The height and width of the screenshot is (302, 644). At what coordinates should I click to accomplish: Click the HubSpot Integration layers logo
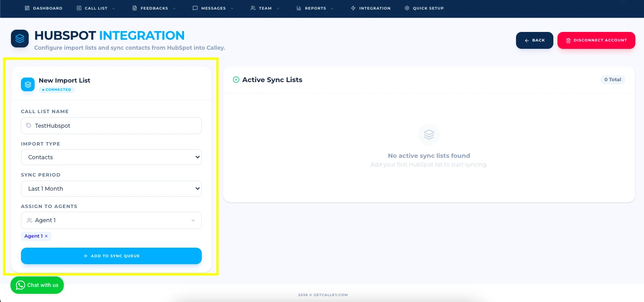20,39
